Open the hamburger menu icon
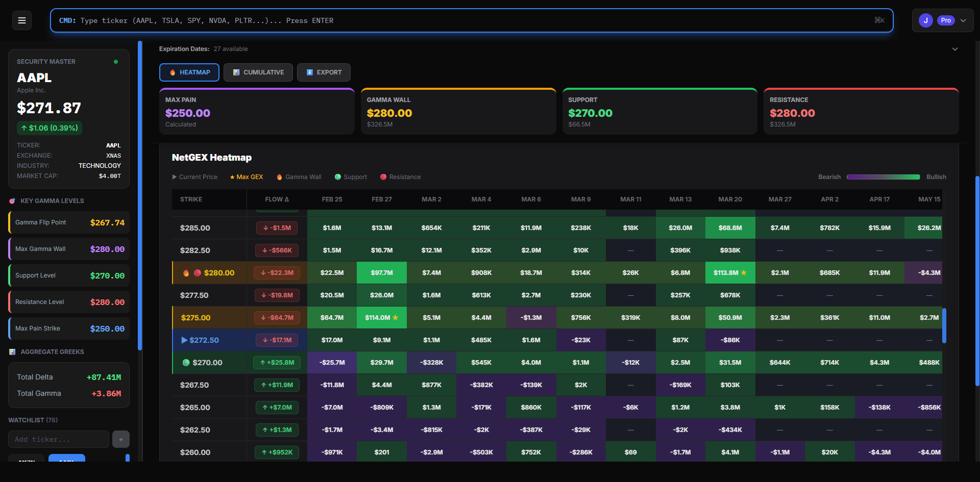Viewport: 980px width, 482px height. point(22,20)
